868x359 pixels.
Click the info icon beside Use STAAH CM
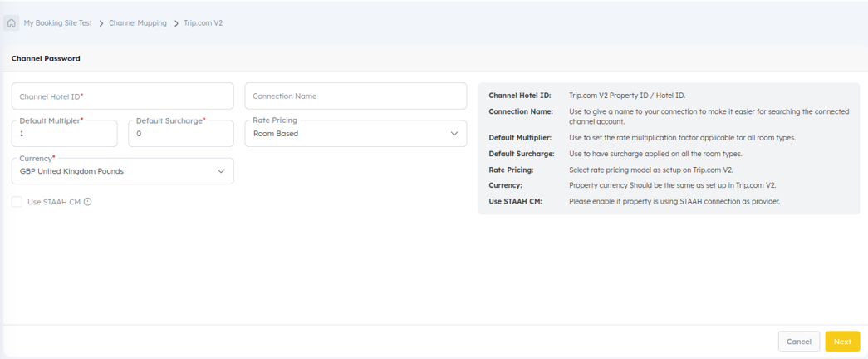click(88, 202)
